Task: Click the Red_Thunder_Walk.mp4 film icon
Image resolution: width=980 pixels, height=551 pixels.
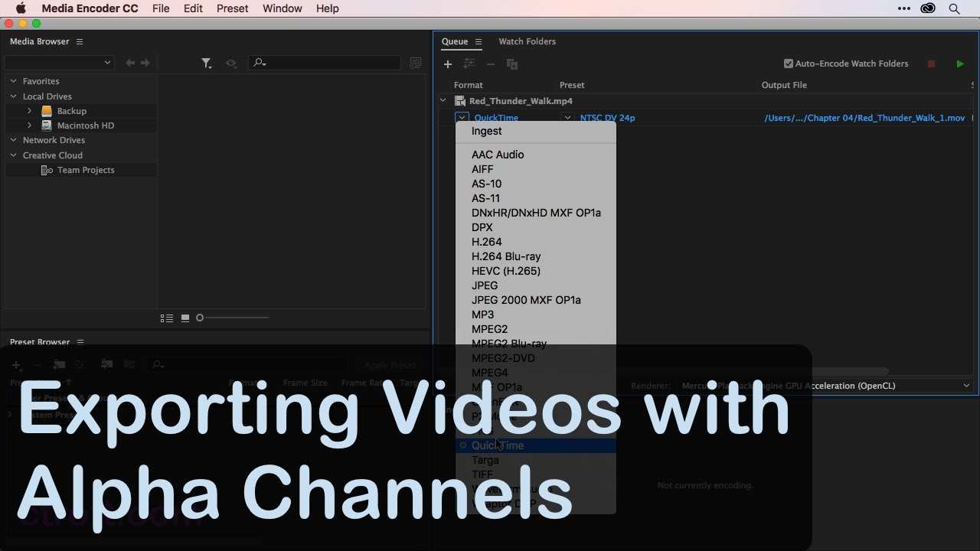Action: click(459, 101)
